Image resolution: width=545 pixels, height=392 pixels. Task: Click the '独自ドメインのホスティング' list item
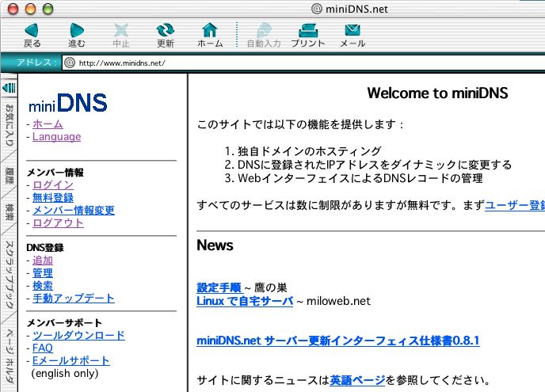click(x=310, y=151)
